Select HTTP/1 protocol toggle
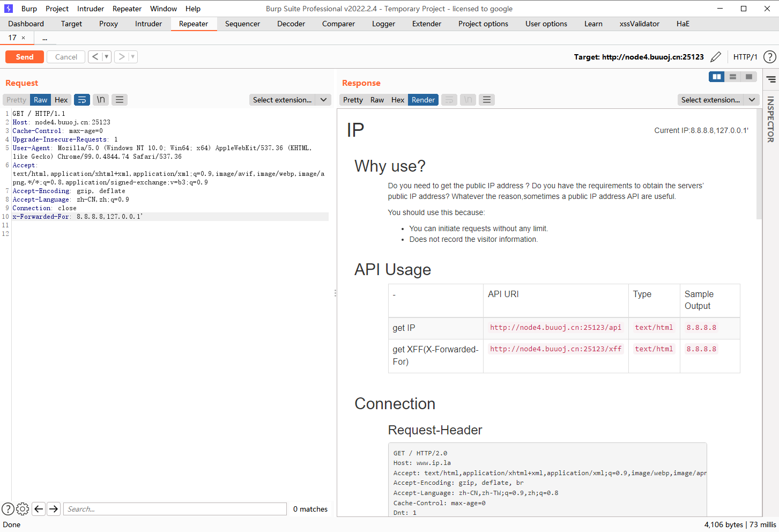779x532 pixels. [x=745, y=57]
